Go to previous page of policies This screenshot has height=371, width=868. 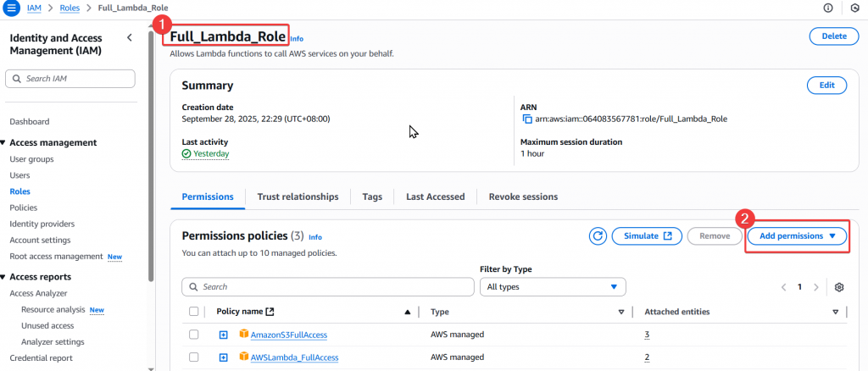click(x=783, y=287)
